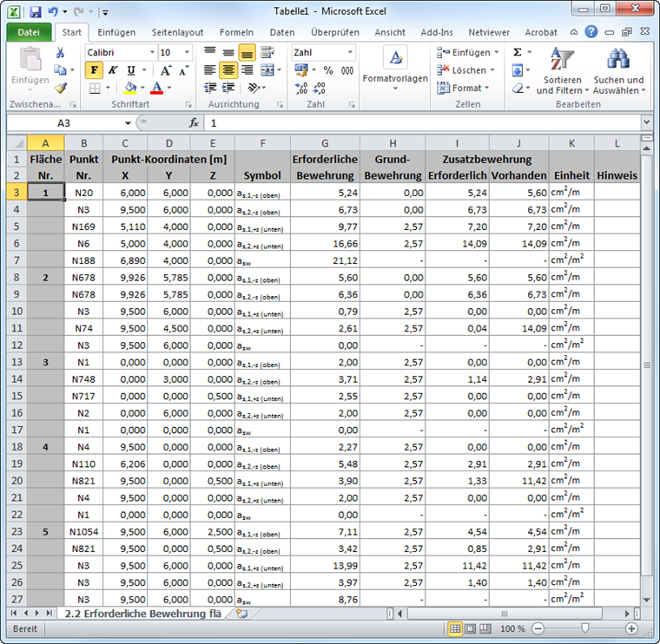This screenshot has width=660, height=644.
Task: Click the 100 % zoom level
Action: pyautogui.click(x=512, y=629)
